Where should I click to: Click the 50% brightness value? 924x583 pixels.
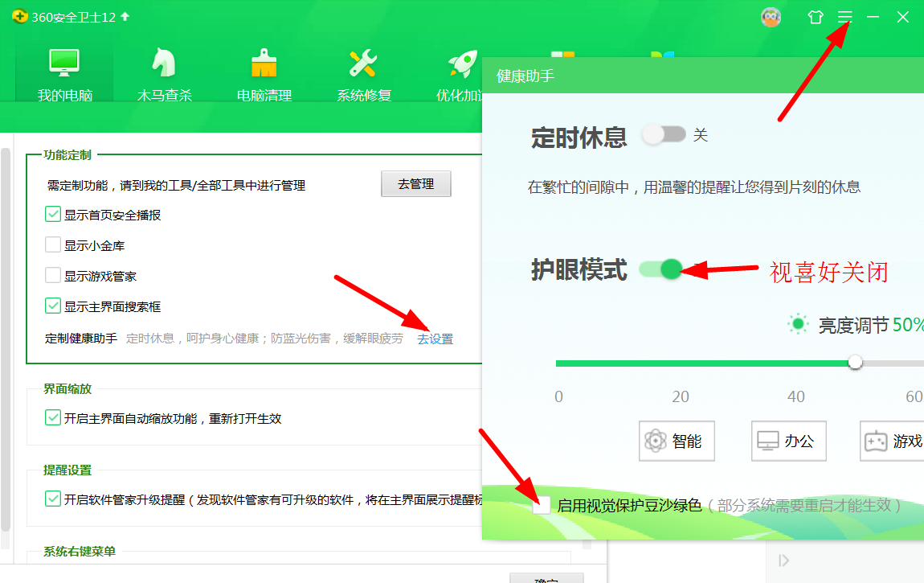[x=908, y=325]
